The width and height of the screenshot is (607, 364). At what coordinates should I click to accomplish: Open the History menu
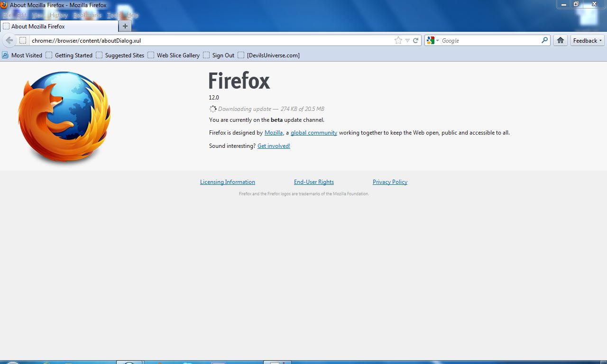click(x=59, y=15)
